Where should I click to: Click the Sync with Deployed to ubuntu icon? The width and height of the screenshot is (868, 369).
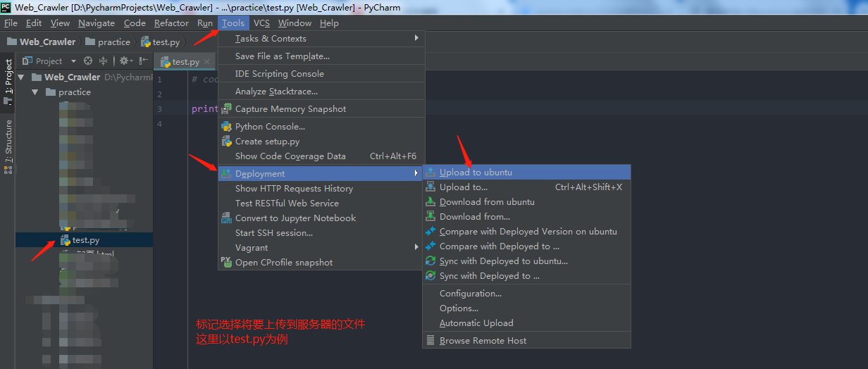pyautogui.click(x=430, y=261)
